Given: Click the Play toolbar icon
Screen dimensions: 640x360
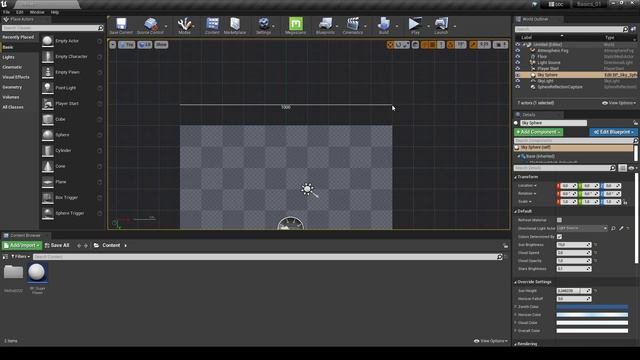Looking at the screenshot, I should (x=415, y=24).
